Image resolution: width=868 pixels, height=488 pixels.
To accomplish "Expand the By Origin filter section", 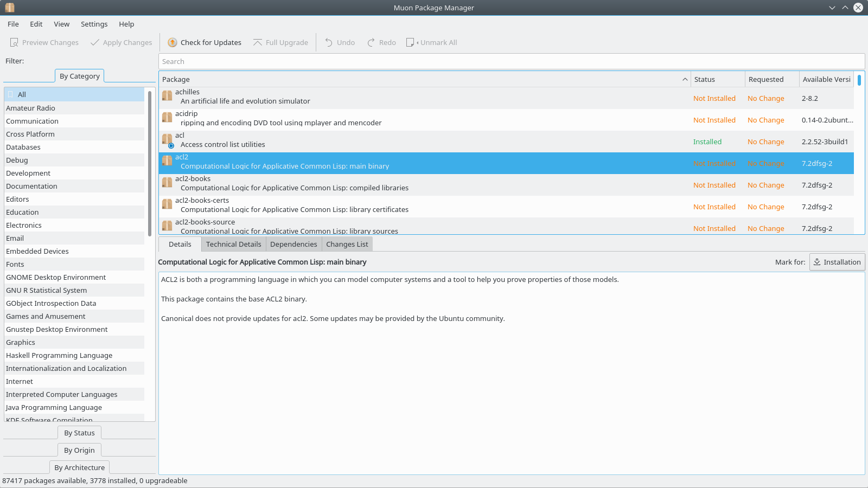I will tap(79, 450).
